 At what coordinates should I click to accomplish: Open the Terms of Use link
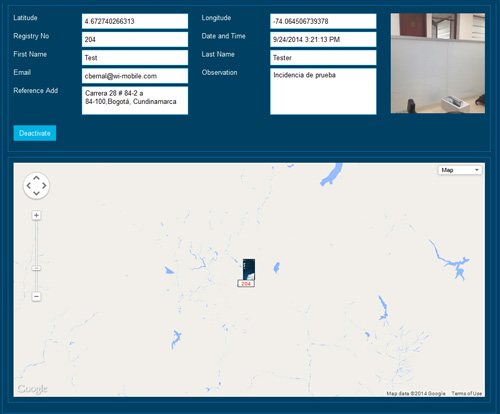tap(467, 393)
